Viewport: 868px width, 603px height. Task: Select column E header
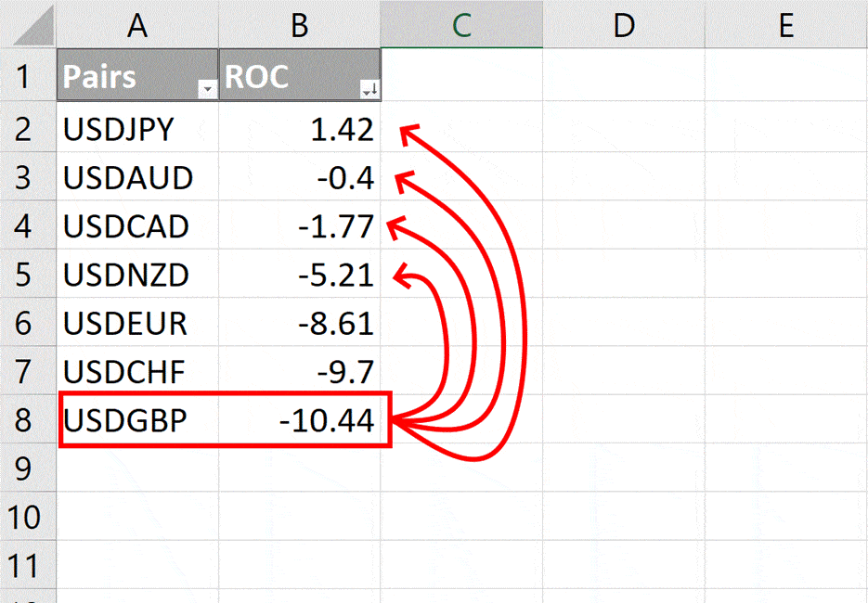pos(786,24)
